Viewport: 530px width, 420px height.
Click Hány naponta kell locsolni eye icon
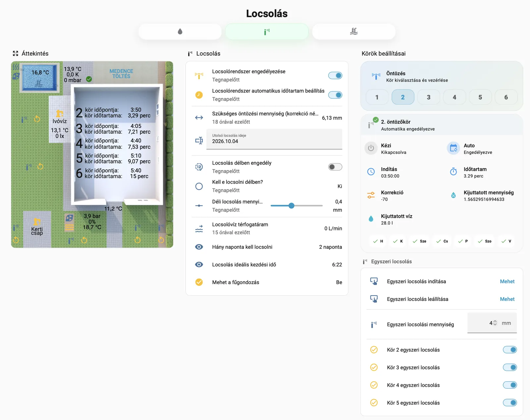199,247
